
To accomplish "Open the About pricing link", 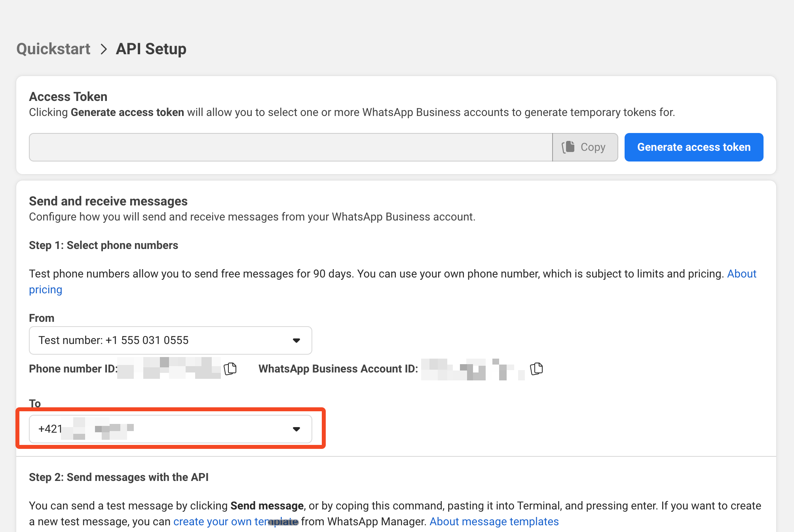I will (x=741, y=274).
